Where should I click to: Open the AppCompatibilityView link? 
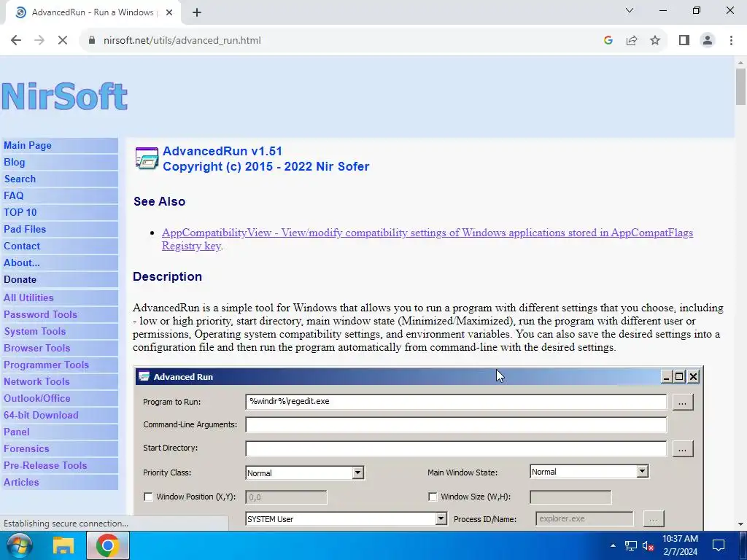[427, 239]
